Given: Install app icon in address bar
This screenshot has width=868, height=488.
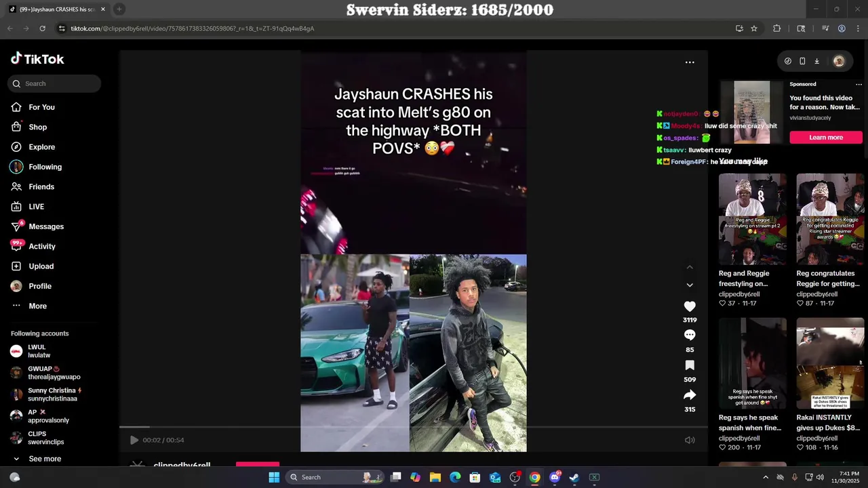Looking at the screenshot, I should tap(739, 28).
